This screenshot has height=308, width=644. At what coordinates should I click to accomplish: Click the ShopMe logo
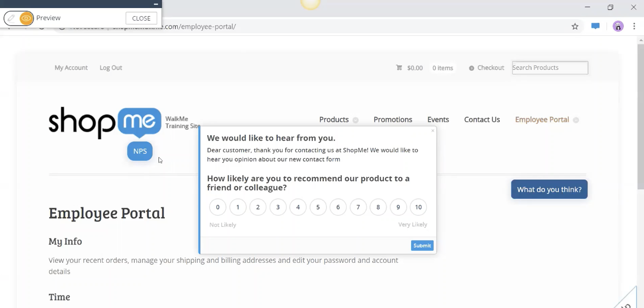point(105,122)
